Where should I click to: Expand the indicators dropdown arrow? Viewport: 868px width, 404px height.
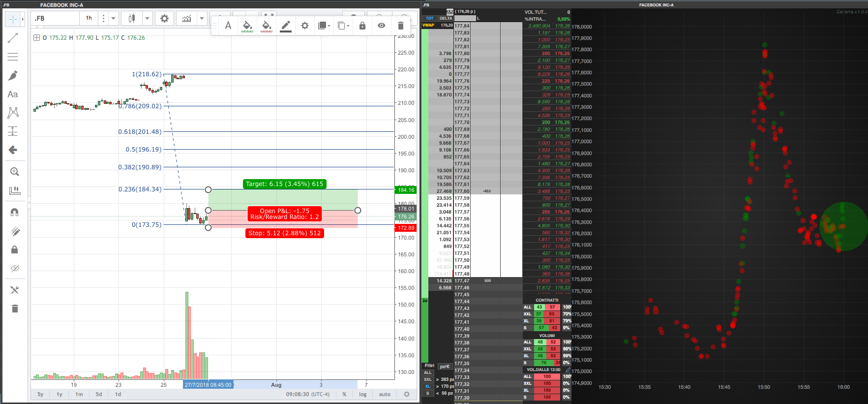click(202, 18)
